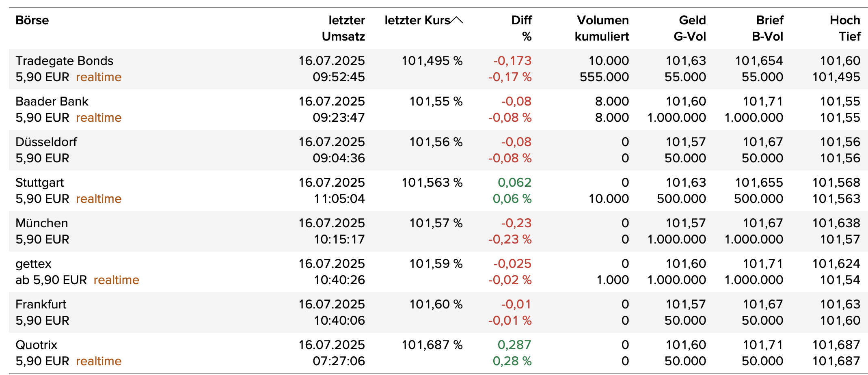Click the Geld G-Vol column header
This screenshot has height=375, width=868.
click(690, 28)
